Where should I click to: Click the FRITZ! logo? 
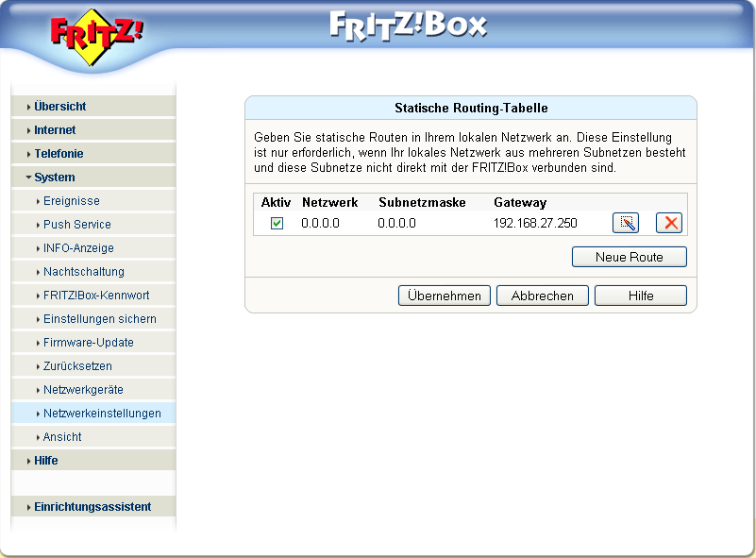coord(95,37)
